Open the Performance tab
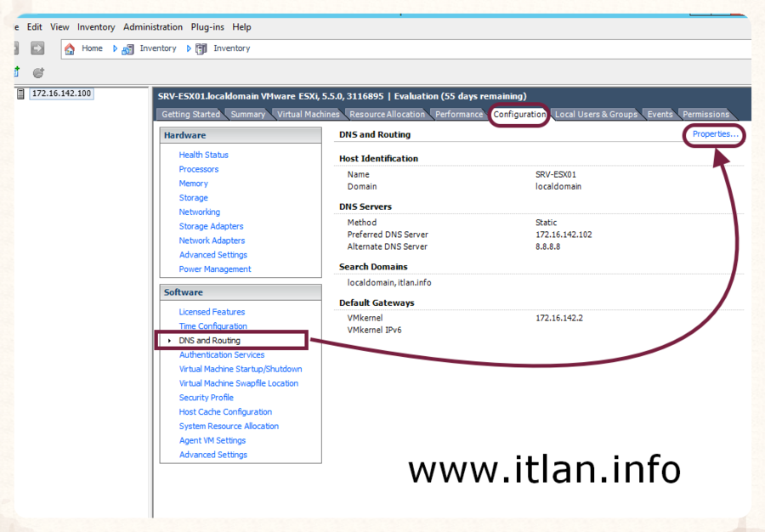This screenshot has width=765, height=532. 459,115
